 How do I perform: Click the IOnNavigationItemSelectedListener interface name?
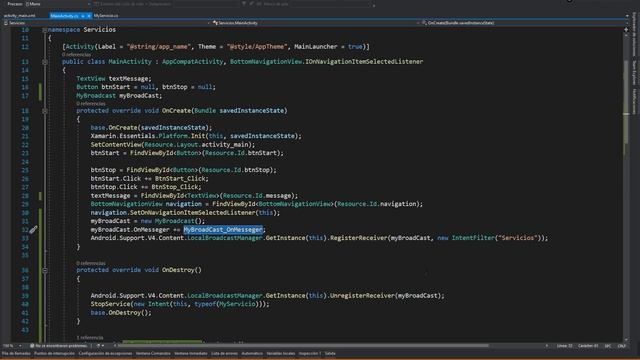coord(364,62)
